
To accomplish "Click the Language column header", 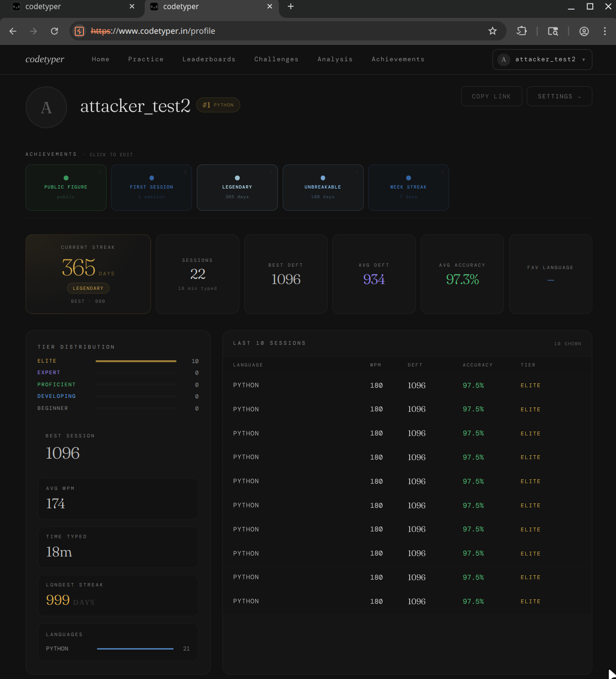I will (248, 365).
